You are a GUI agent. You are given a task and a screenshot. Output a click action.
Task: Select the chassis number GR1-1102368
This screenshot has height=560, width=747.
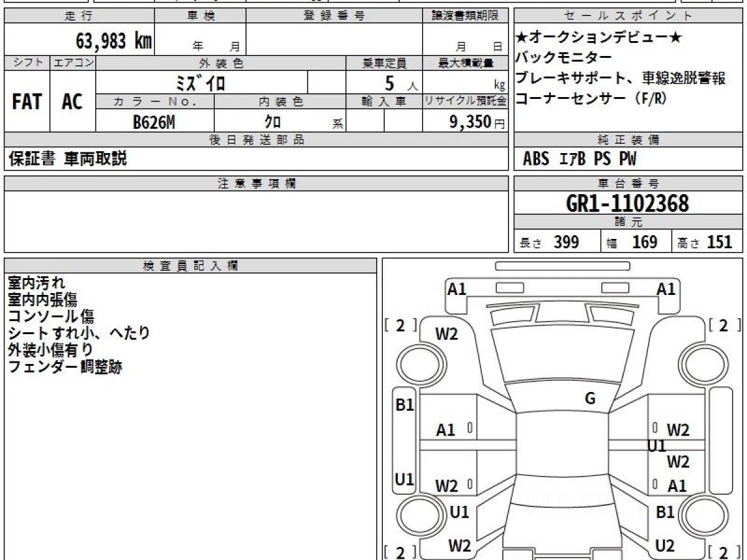627,203
